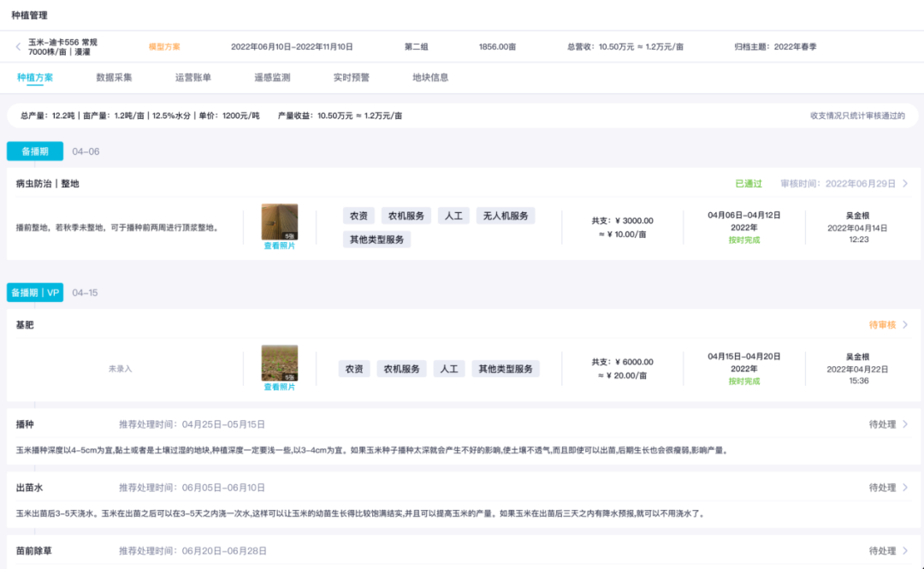Image resolution: width=924 pixels, height=569 pixels.
Task: Open the 查看照片 link under 整地 record
Action: (280, 245)
